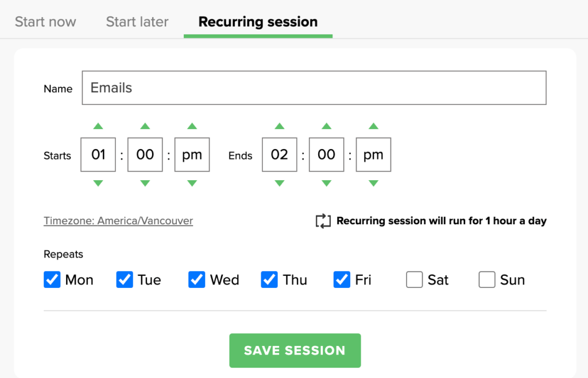
Task: Decrease the start minutes with down arrow
Action: tap(145, 183)
